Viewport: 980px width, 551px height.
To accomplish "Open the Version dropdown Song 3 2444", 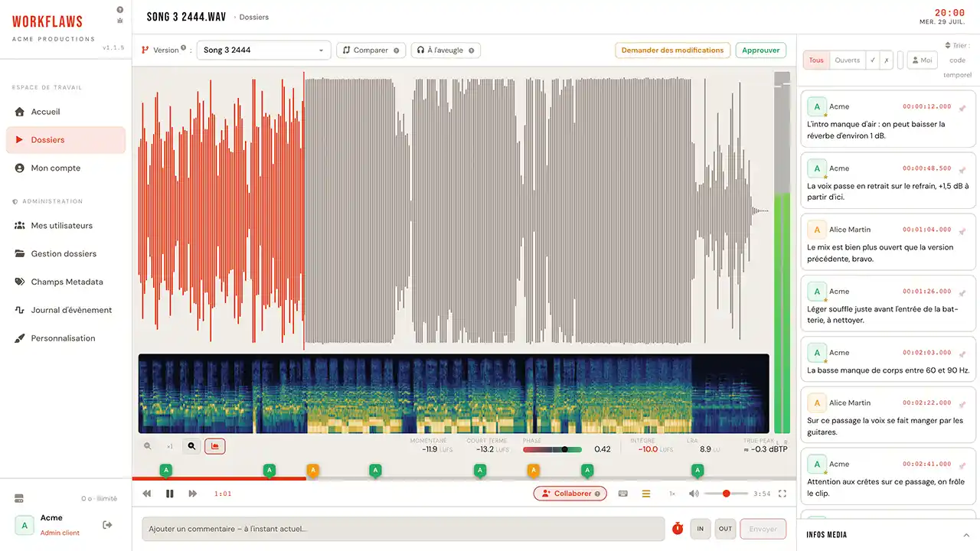I will pos(264,51).
